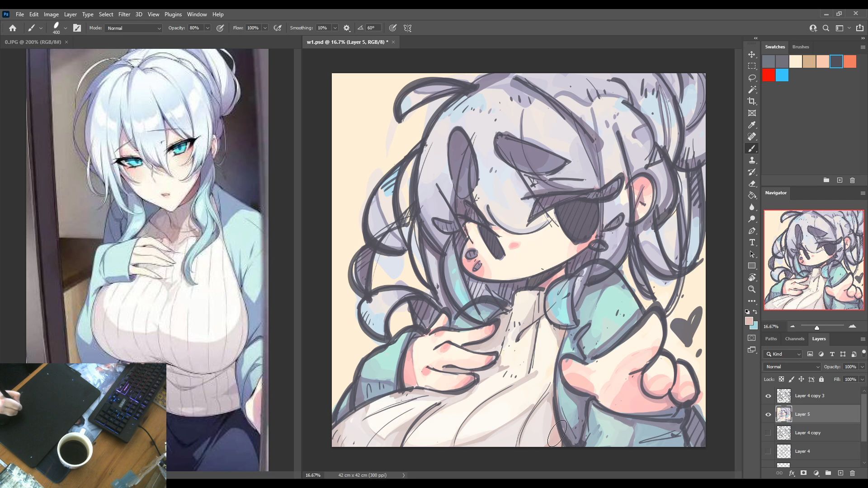Delete the layer with the Layers trash icon
Viewport: 868px width, 488px height.
pyautogui.click(x=852, y=473)
